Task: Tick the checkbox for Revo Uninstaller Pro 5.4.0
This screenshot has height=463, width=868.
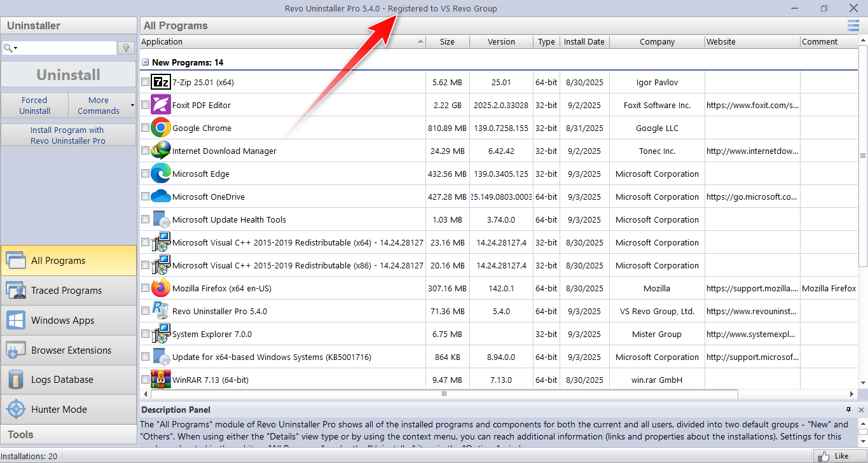Action: click(x=146, y=311)
